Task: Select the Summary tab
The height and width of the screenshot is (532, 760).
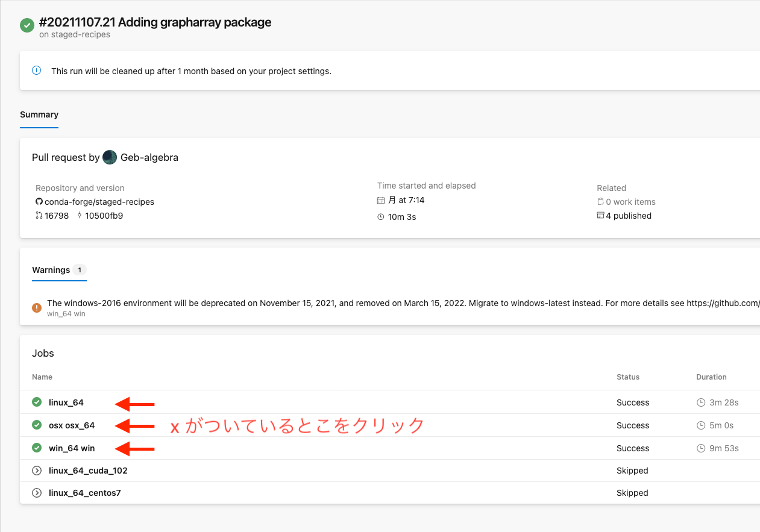Action: pos(39,114)
